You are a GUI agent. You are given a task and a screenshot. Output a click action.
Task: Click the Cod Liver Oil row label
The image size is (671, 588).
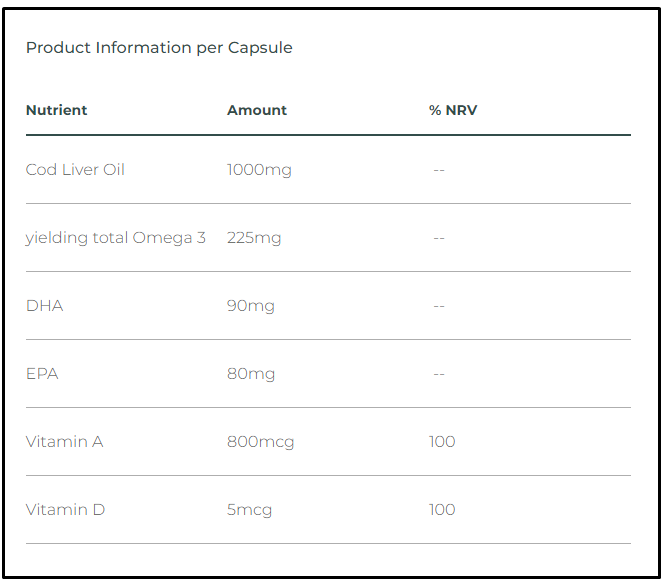[75, 169]
